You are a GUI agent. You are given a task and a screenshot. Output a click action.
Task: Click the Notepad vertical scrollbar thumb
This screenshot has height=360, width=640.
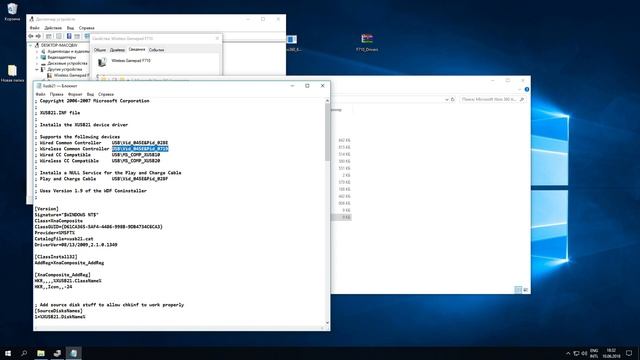coord(327,131)
